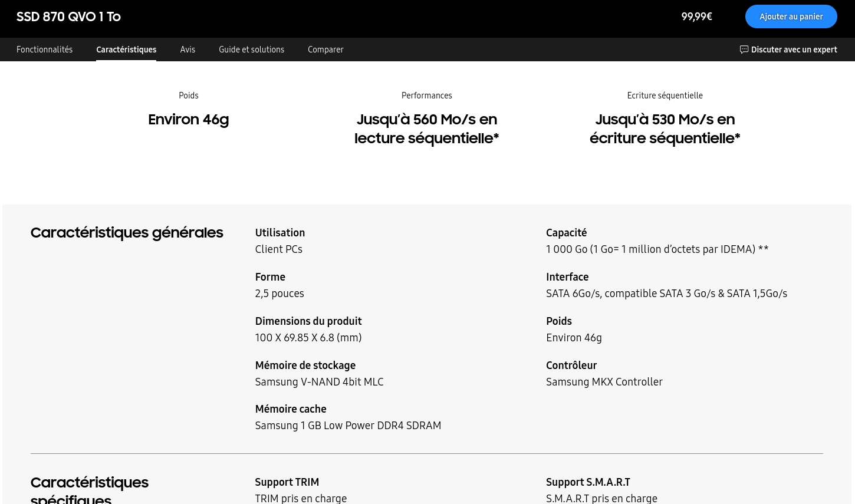Open the Guide et solutions tab
Screen dimensions: 855x504
(x=251, y=50)
